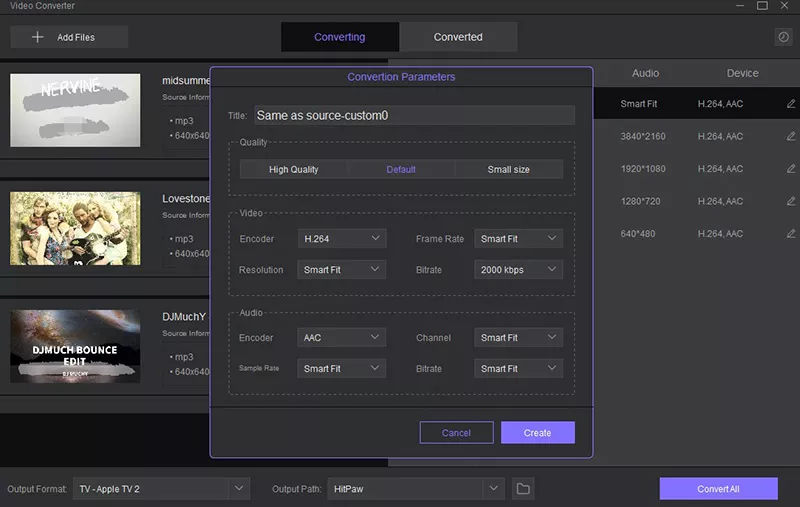Select Small size quality option

click(509, 169)
